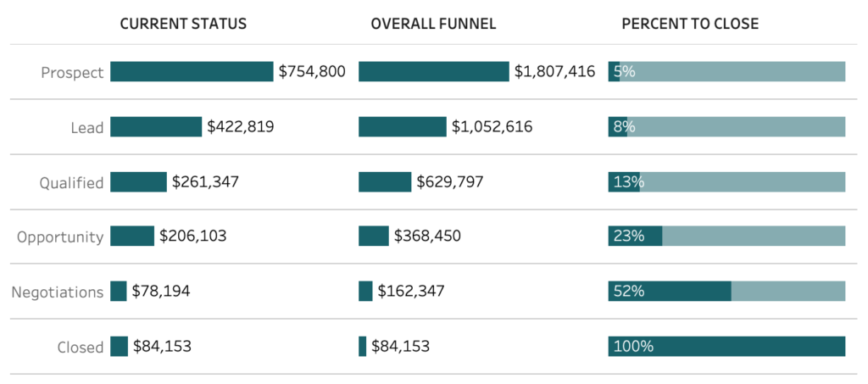Click the Lead overall funnel bar

point(403,127)
